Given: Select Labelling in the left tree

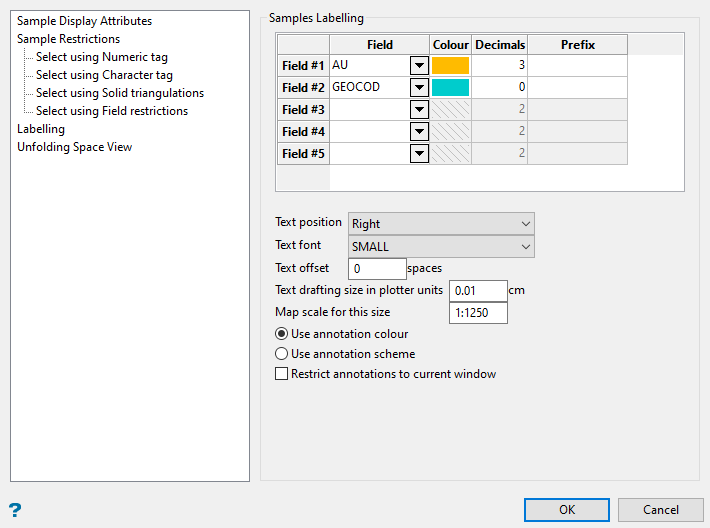Looking at the screenshot, I should coord(41,129).
